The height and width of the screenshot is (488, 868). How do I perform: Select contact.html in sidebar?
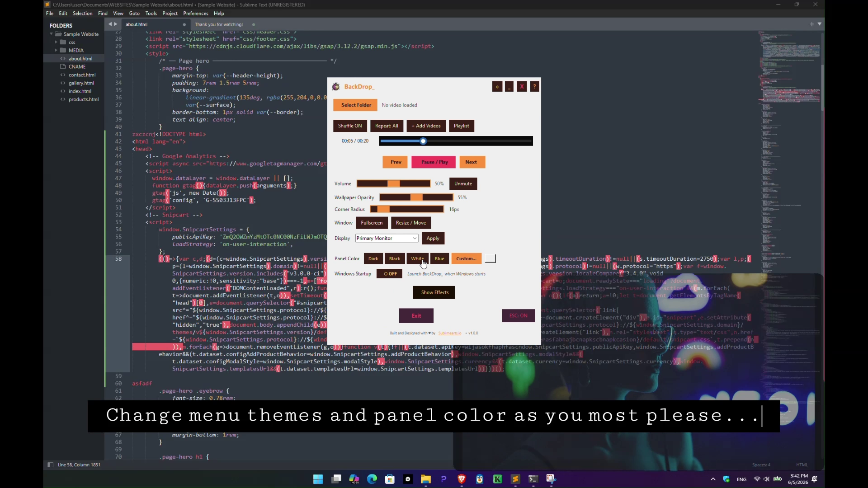[x=82, y=75]
